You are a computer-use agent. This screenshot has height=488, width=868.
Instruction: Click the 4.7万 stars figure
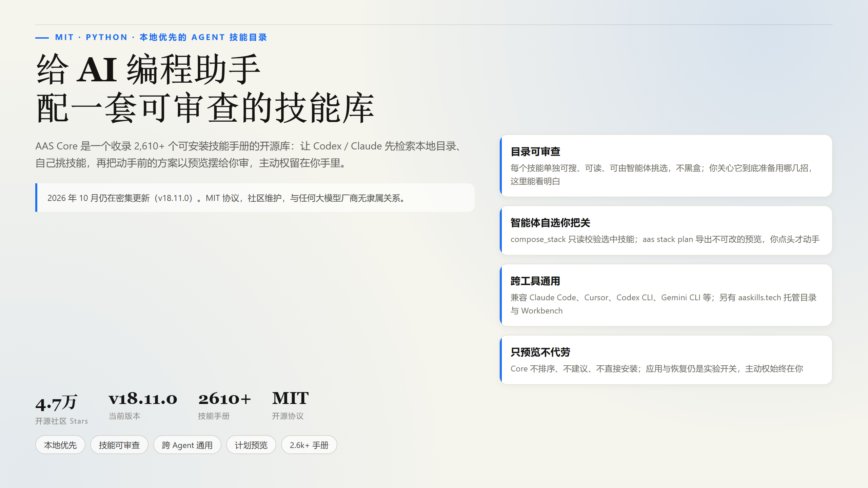tap(56, 402)
